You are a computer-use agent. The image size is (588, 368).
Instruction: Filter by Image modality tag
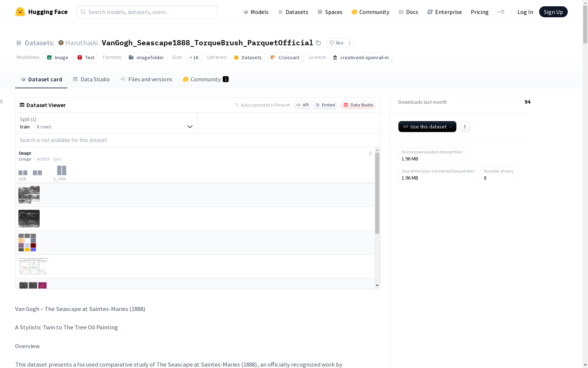(x=57, y=57)
